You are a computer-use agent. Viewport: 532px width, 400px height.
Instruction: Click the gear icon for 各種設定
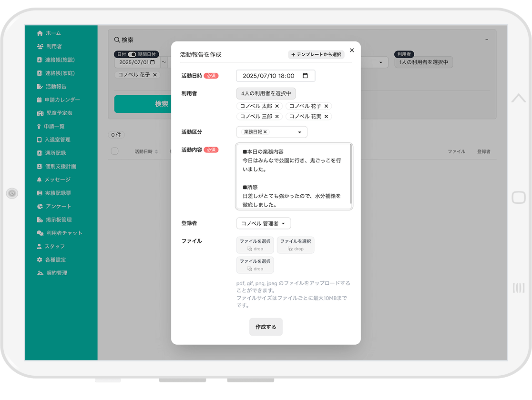[x=40, y=260]
